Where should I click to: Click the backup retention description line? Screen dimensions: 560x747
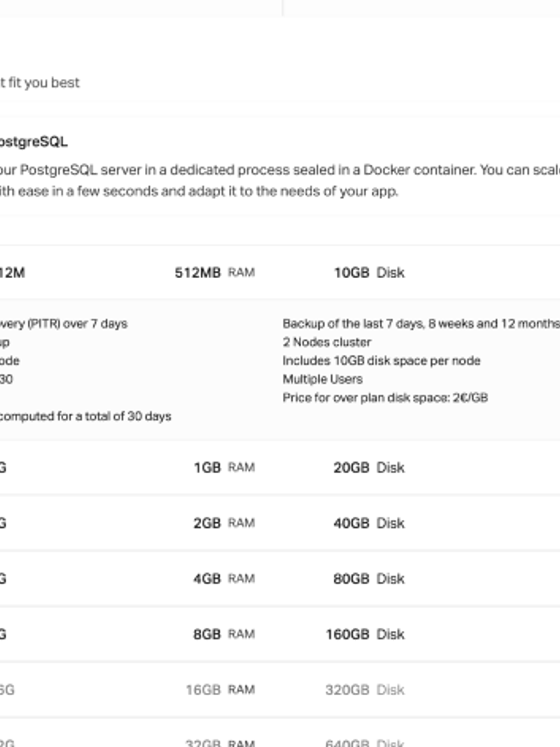point(421,324)
